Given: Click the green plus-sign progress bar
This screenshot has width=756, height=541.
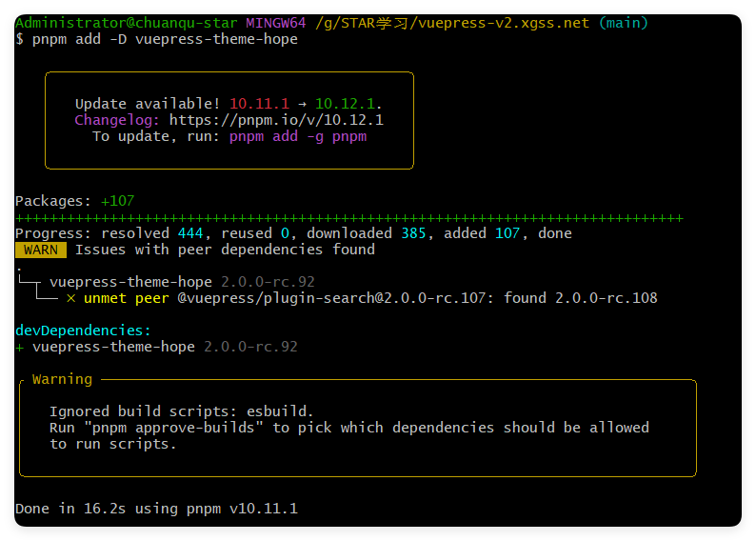Looking at the screenshot, I should 349,218.
